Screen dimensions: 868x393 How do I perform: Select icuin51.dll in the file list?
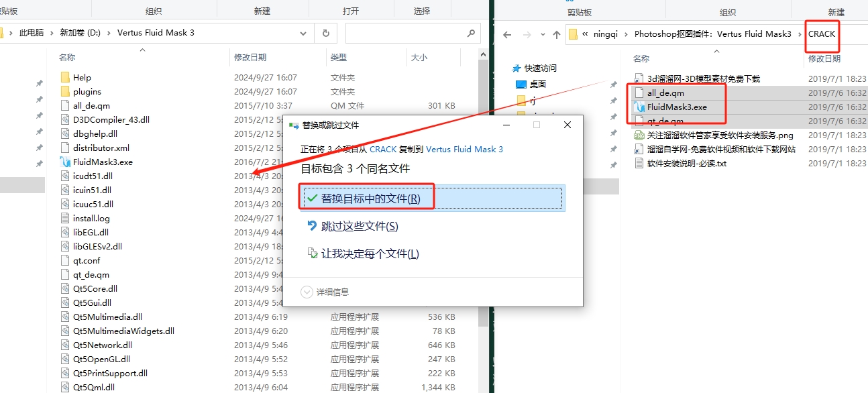[x=93, y=190]
